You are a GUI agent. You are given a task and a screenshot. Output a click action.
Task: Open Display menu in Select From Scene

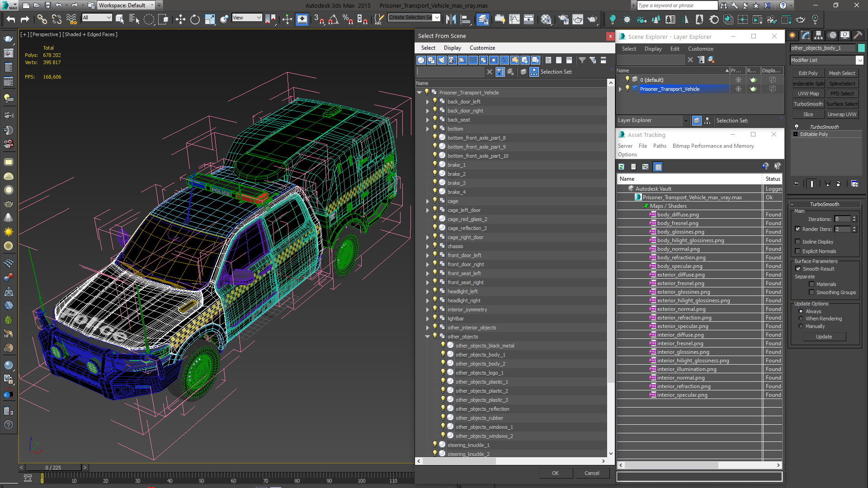click(x=452, y=48)
